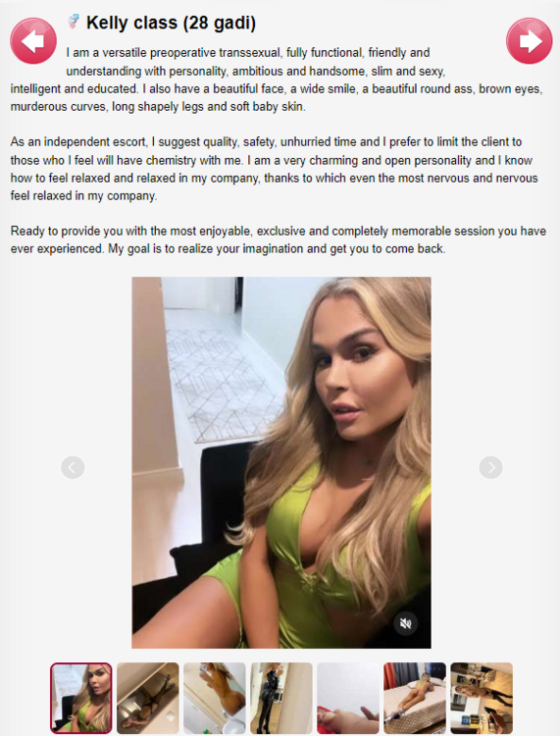Show previous photo using gray left chevron
This screenshot has height=736, width=560.
click(x=73, y=467)
